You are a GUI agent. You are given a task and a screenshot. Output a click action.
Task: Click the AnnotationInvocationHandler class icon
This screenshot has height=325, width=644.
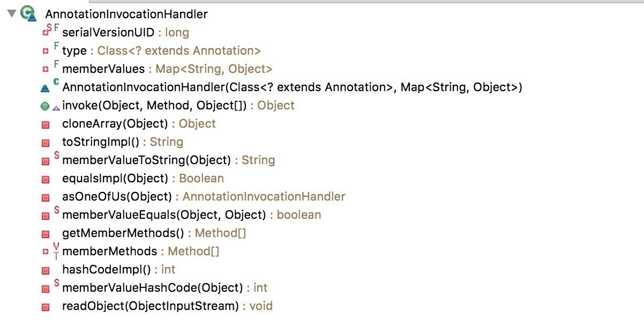coord(28,14)
